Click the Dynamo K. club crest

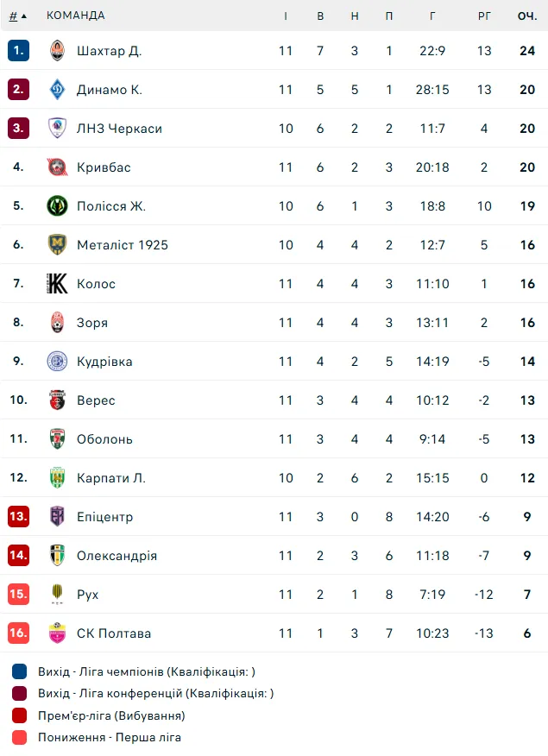[57, 90]
